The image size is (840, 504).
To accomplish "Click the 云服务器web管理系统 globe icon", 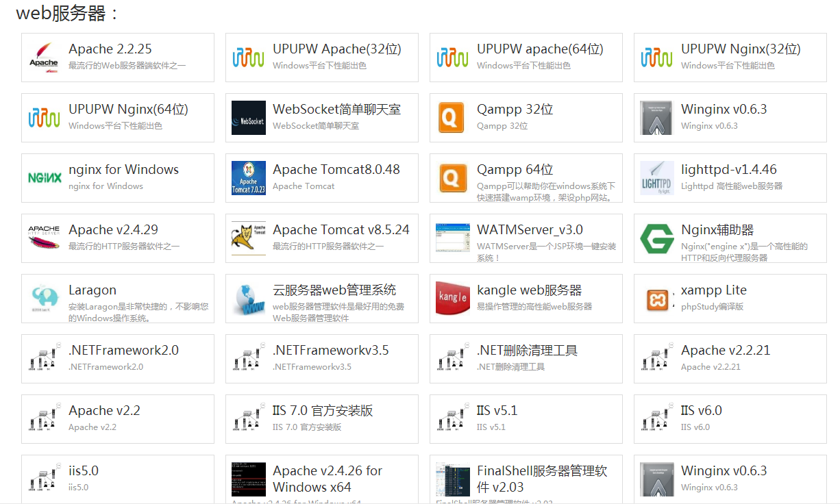I will coord(248,299).
